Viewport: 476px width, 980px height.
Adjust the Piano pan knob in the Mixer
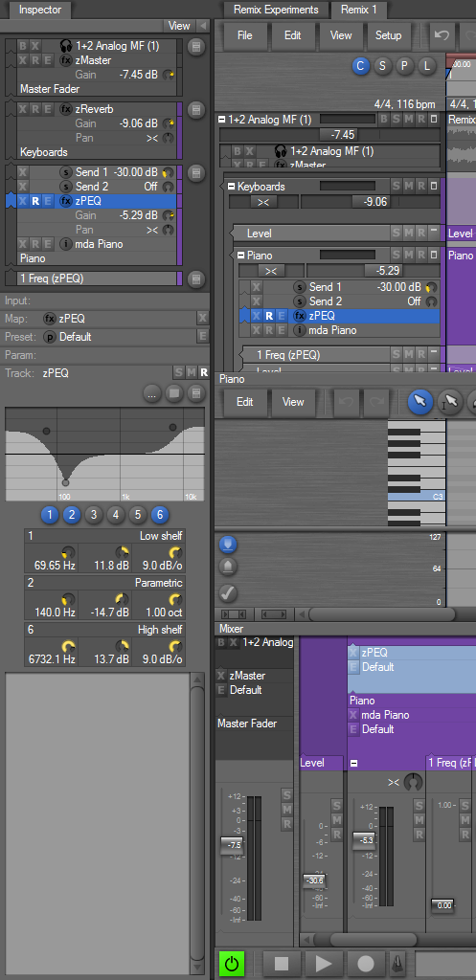[413, 782]
